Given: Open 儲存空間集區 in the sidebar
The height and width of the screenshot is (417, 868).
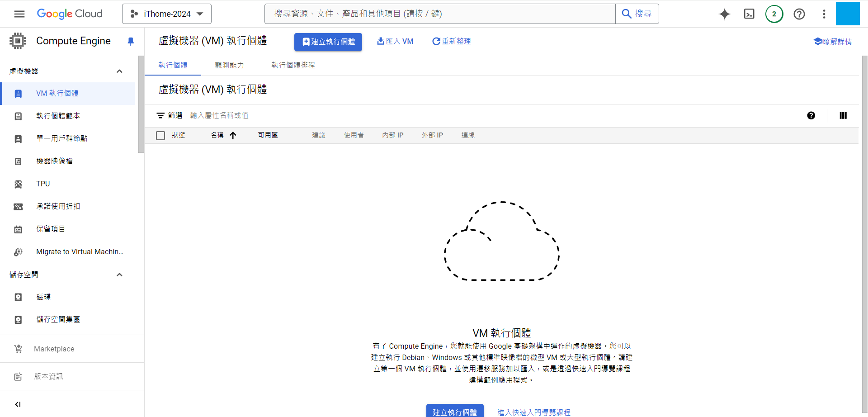Looking at the screenshot, I should tap(68, 320).
